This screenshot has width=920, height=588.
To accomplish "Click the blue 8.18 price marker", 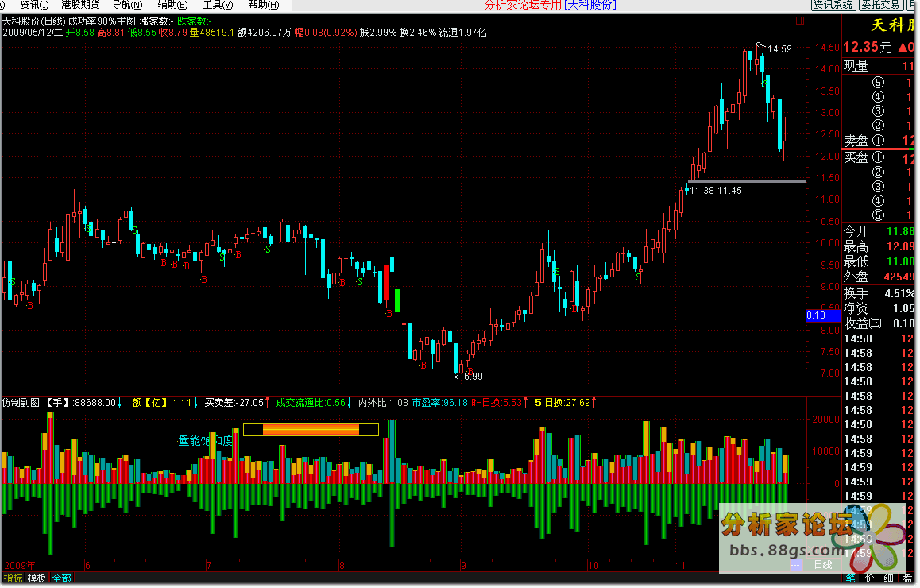I will pyautogui.click(x=823, y=315).
